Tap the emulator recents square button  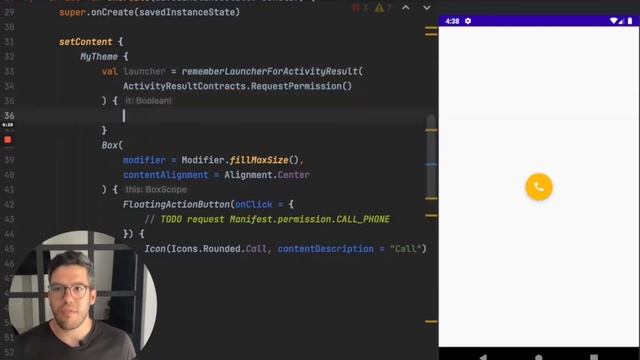click(594, 358)
